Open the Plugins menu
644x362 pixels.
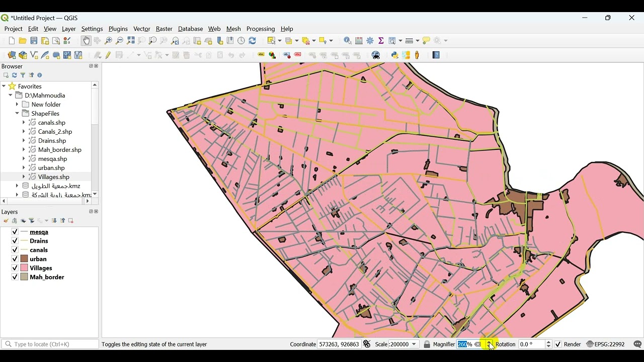click(118, 29)
